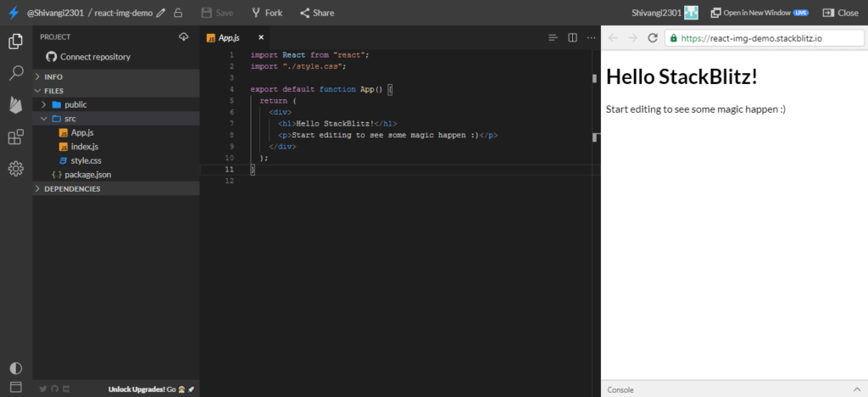Open the Console panel label
Viewport: 868px width, 397px height.
(x=620, y=389)
